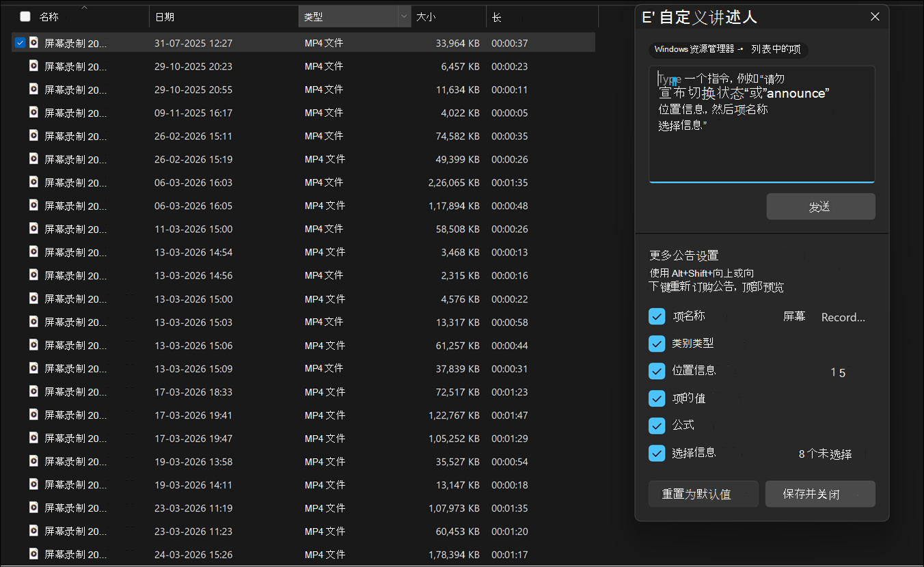This screenshot has width=924, height=567.
Task: Click the 保存并关闭 button
Action: tap(820, 494)
